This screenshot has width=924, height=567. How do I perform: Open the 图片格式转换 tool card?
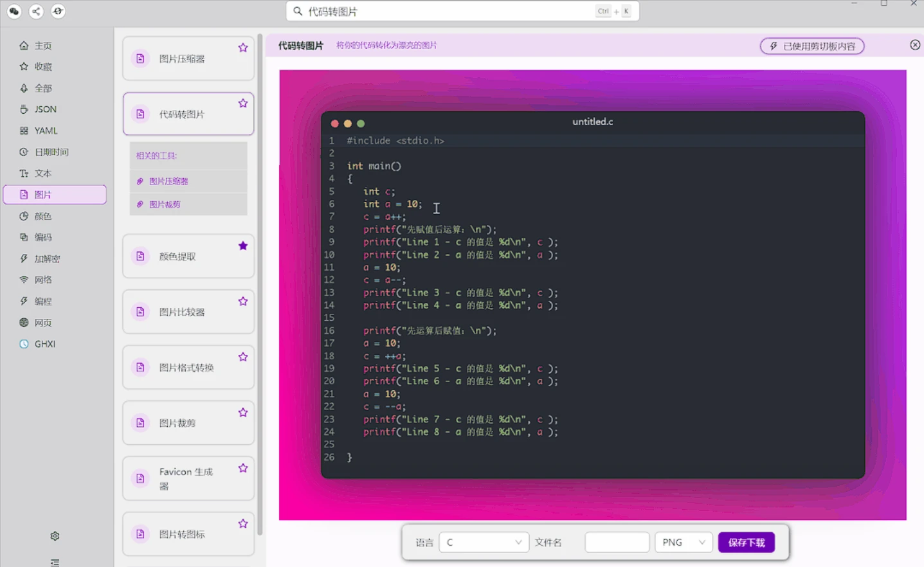point(188,367)
